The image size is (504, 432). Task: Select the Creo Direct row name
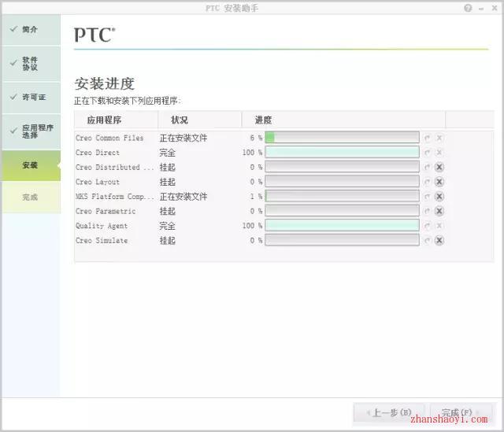[x=98, y=153]
